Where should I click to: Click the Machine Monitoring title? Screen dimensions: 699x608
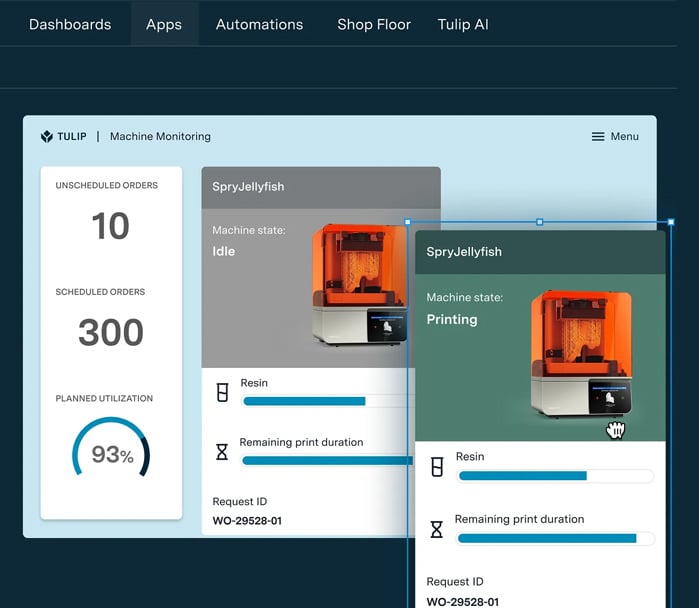pyautogui.click(x=160, y=136)
